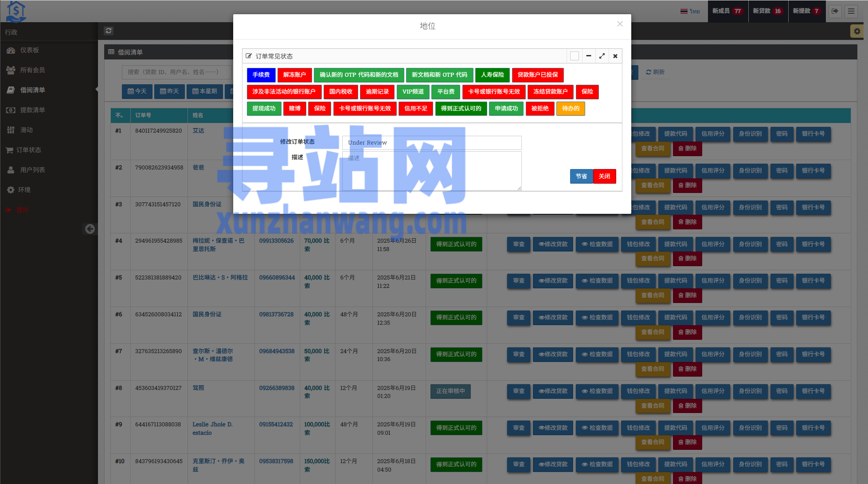Open 新成员 notifications with badge 77
Screen dimensions: 868x484
tap(727, 11)
